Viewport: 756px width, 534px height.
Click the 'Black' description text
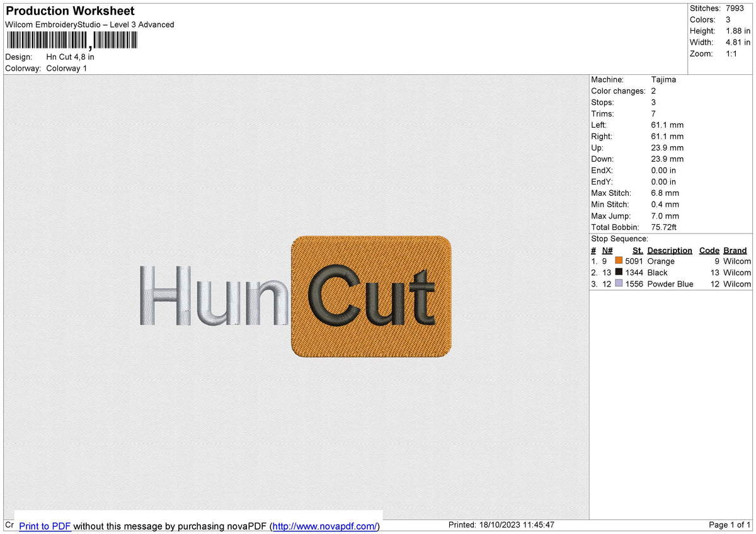click(657, 272)
